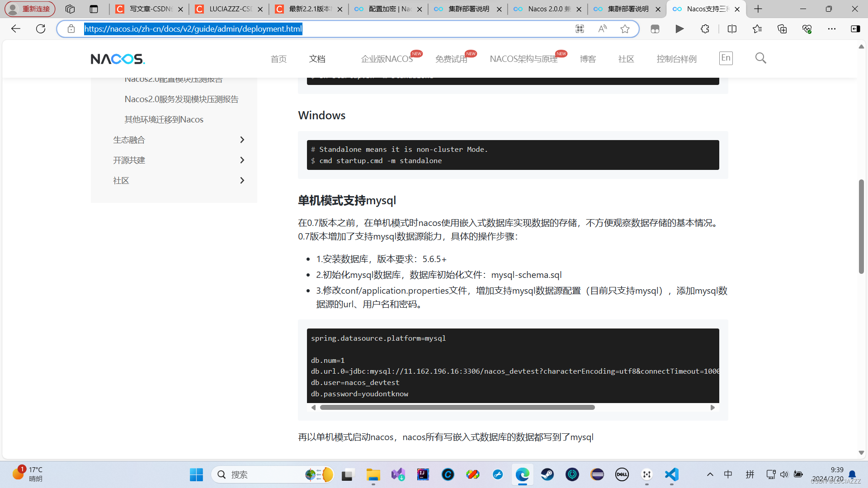Image resolution: width=868 pixels, height=488 pixels.
Task: Add this page to favorites
Action: point(625,29)
